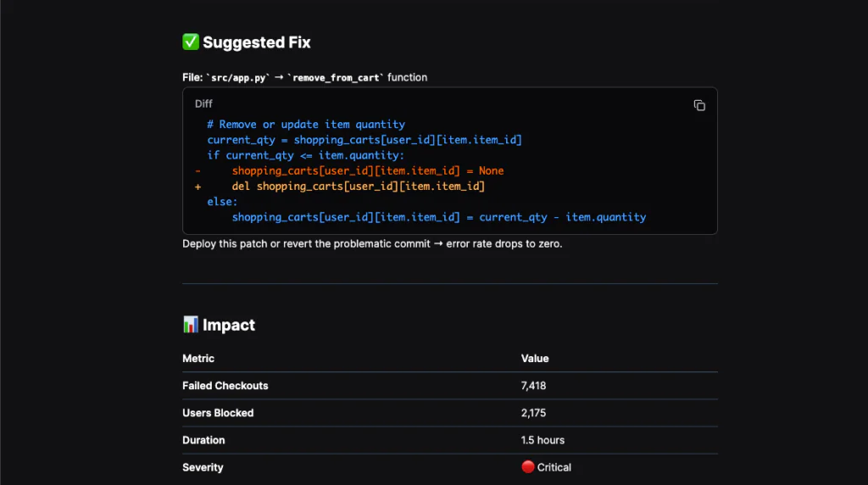This screenshot has width=868, height=485.
Task: Click the minus marker on the removed line
Action: [x=198, y=170]
